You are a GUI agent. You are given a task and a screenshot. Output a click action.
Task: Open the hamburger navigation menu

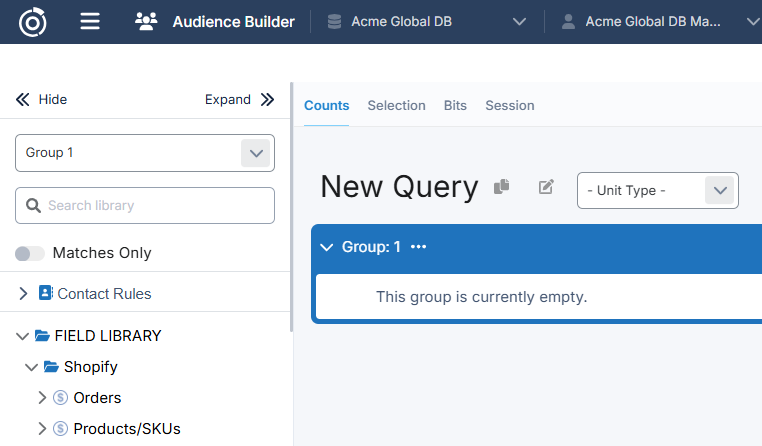click(x=90, y=21)
